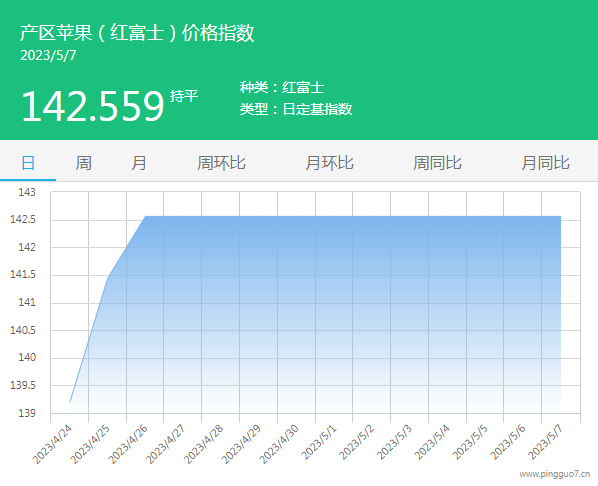Click the 2023/5/7 x-axis date label

click(545, 443)
